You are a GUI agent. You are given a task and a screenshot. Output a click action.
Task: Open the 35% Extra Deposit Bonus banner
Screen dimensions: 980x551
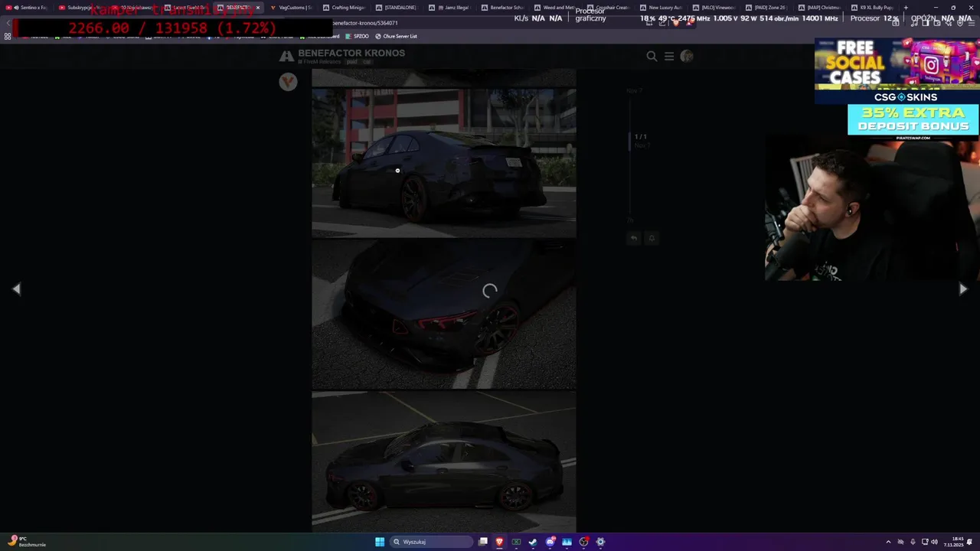click(x=913, y=120)
